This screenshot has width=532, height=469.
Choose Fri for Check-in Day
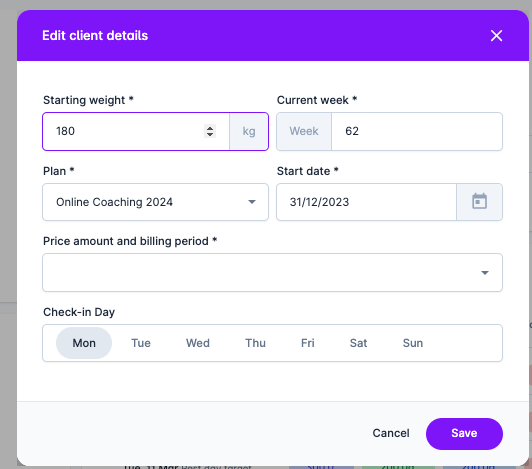click(x=308, y=343)
